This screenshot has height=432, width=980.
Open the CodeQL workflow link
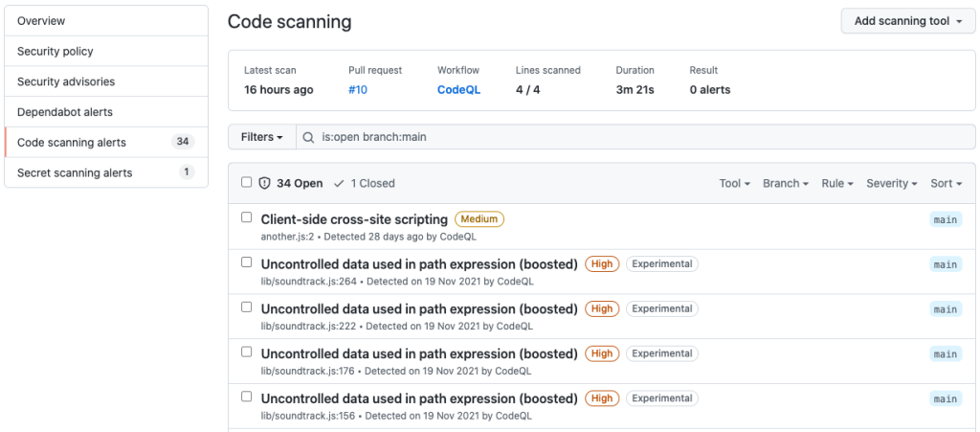click(x=458, y=90)
